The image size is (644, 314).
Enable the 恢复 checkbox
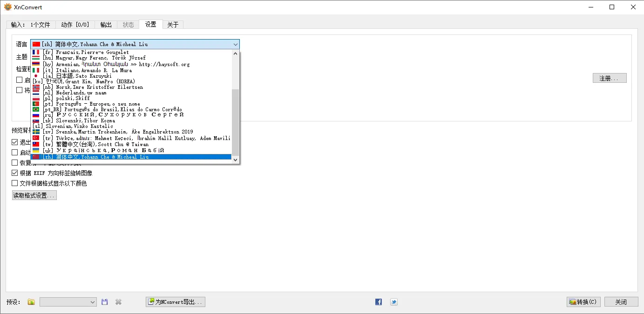pos(15,163)
